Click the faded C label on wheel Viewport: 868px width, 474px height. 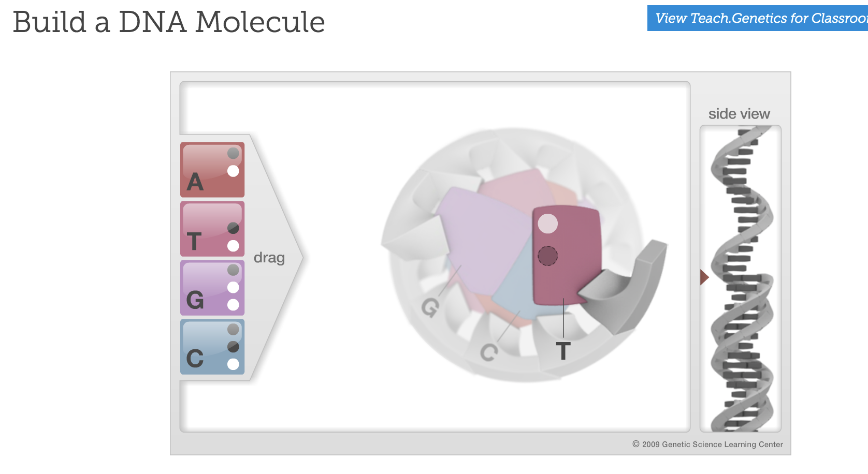coord(488,352)
